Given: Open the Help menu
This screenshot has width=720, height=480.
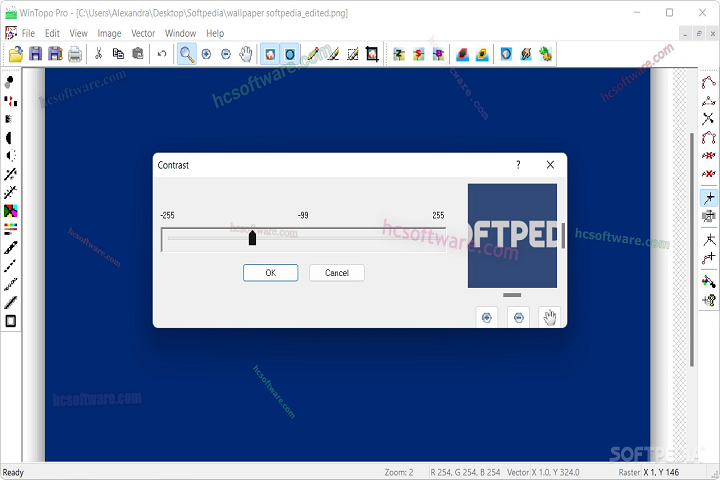Looking at the screenshot, I should 215,33.
